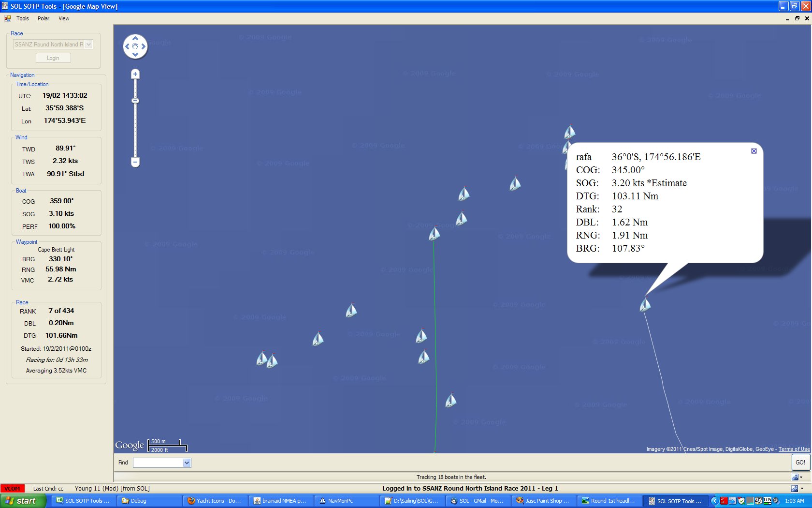Zoom in with the plus button
Image resolution: width=812 pixels, height=508 pixels.
point(135,74)
